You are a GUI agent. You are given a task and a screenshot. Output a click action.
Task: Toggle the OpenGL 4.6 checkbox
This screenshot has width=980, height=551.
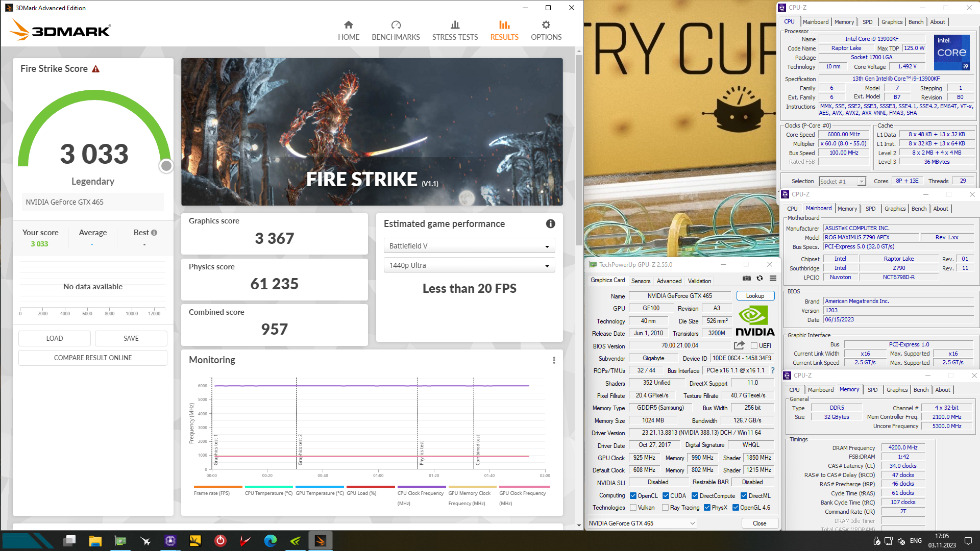[x=736, y=508]
